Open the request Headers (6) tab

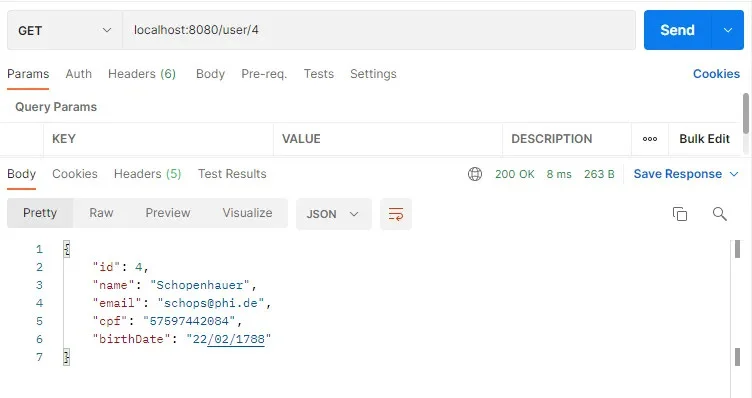coord(142,74)
